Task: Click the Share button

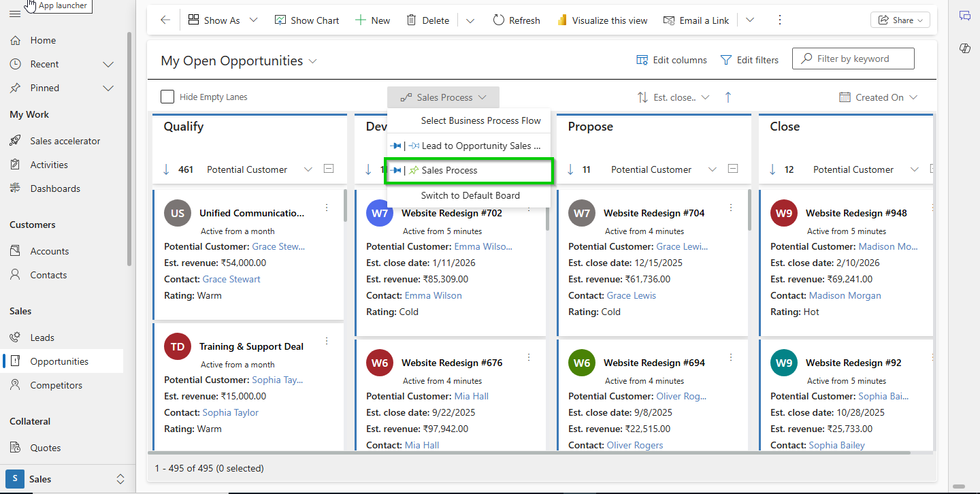Action: (x=900, y=20)
